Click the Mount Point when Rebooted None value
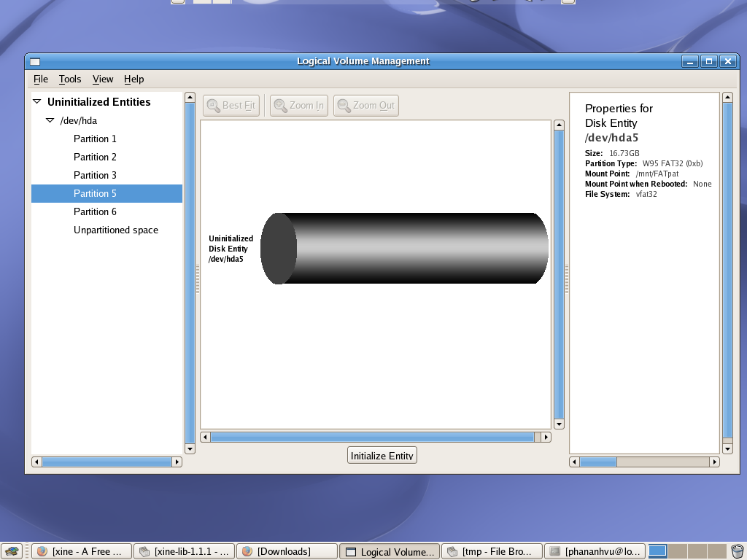This screenshot has height=560, width=747. pyautogui.click(x=703, y=184)
